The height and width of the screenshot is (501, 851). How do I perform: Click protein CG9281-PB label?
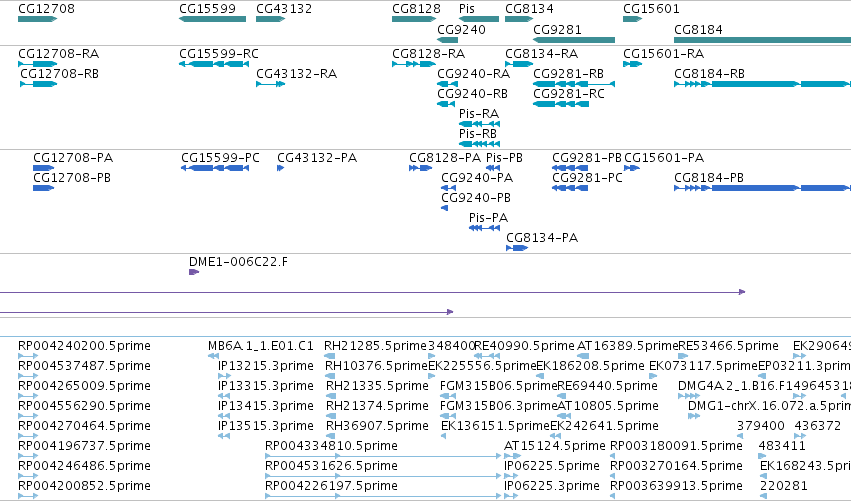tap(587, 158)
